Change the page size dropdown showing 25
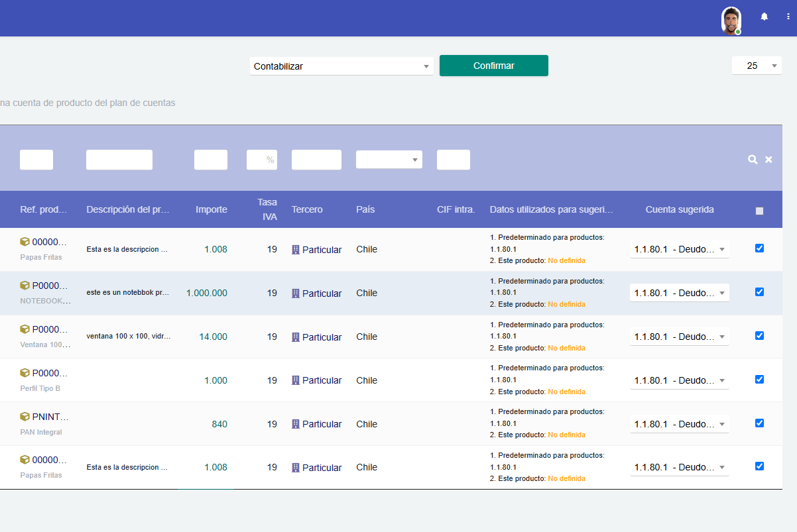Screen dimensions: 797x532 (x=757, y=66)
